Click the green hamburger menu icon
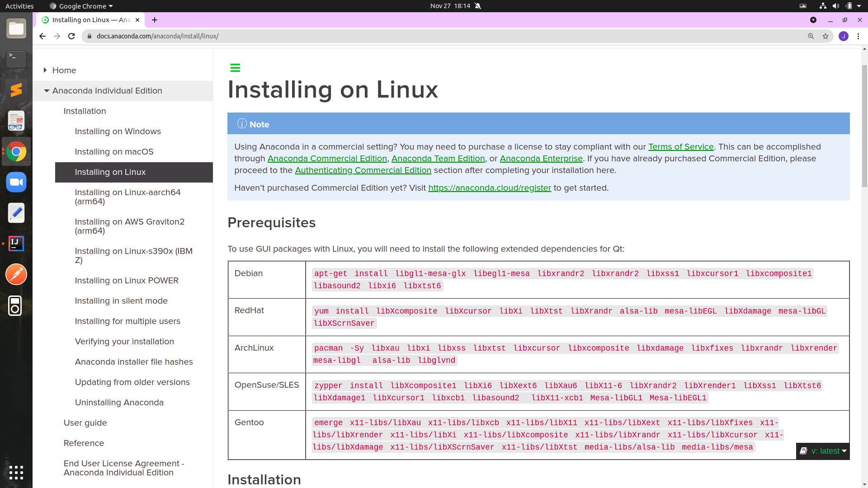Image resolution: width=868 pixels, height=488 pixels. tap(235, 68)
